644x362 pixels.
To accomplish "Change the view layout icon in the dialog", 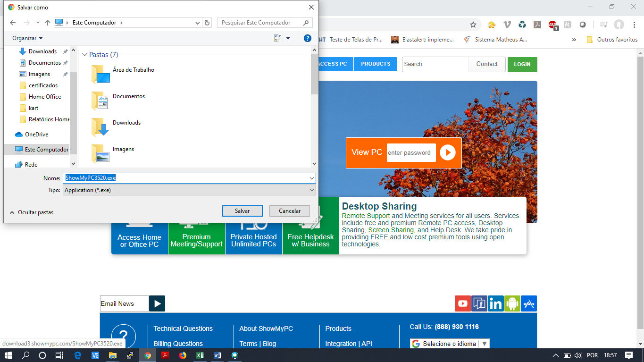I will pyautogui.click(x=277, y=38).
